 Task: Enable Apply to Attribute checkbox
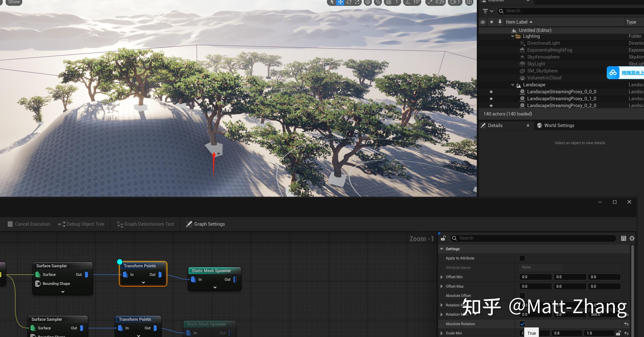[522, 258]
